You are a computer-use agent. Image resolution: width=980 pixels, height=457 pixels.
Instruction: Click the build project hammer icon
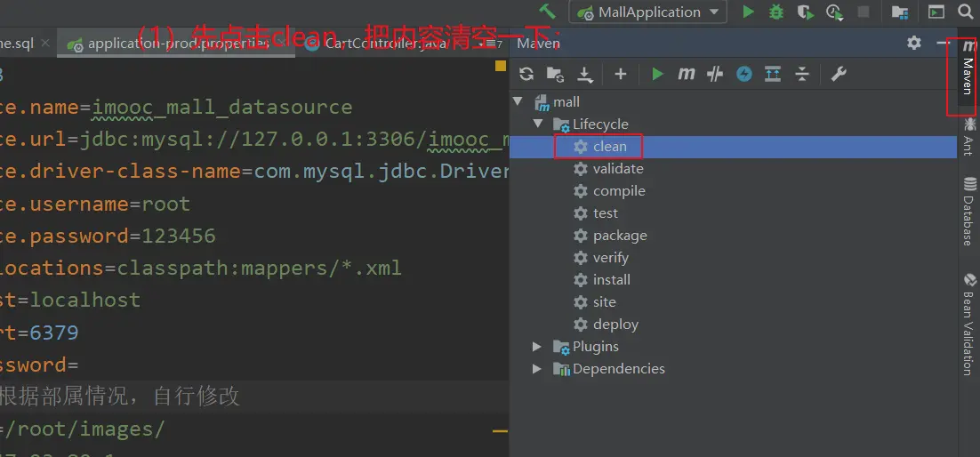pyautogui.click(x=548, y=12)
